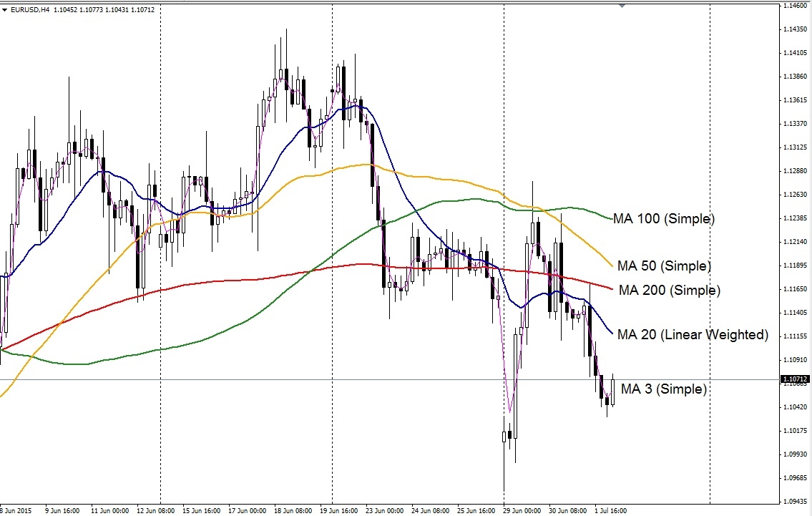The image size is (812, 516).
Task: Expand the EURUSD,H4 symbol dropdown arrow
Action: tap(4, 9)
